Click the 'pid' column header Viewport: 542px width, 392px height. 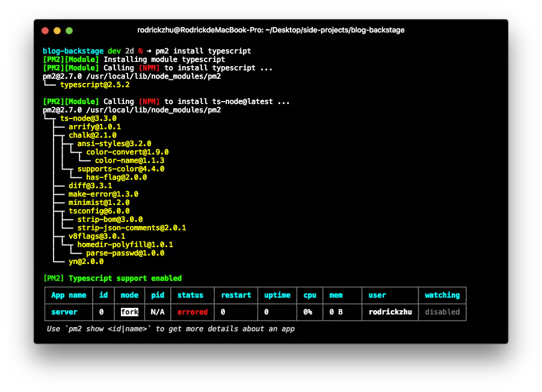(158, 295)
